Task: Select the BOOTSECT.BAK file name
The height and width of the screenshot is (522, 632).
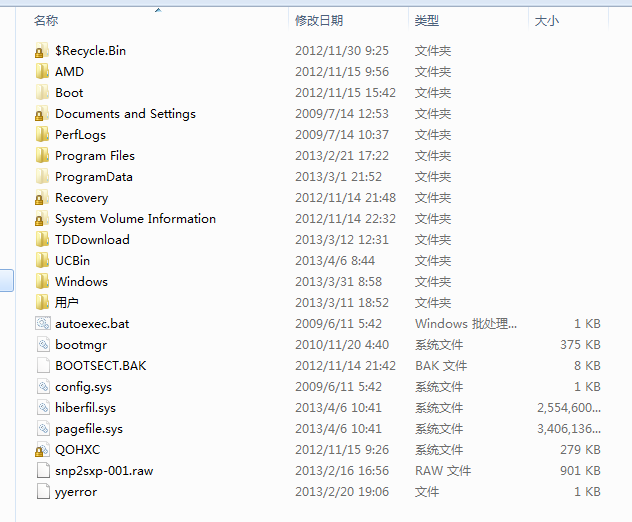Action: [100, 366]
